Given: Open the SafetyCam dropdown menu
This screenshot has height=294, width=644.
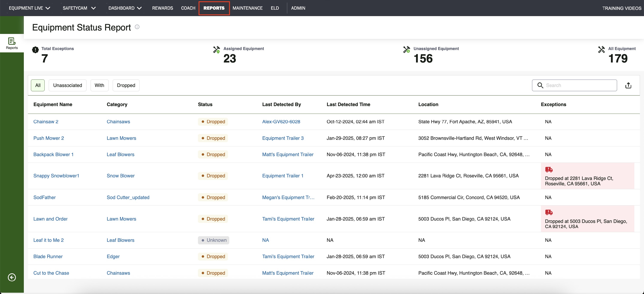Looking at the screenshot, I should click(79, 8).
